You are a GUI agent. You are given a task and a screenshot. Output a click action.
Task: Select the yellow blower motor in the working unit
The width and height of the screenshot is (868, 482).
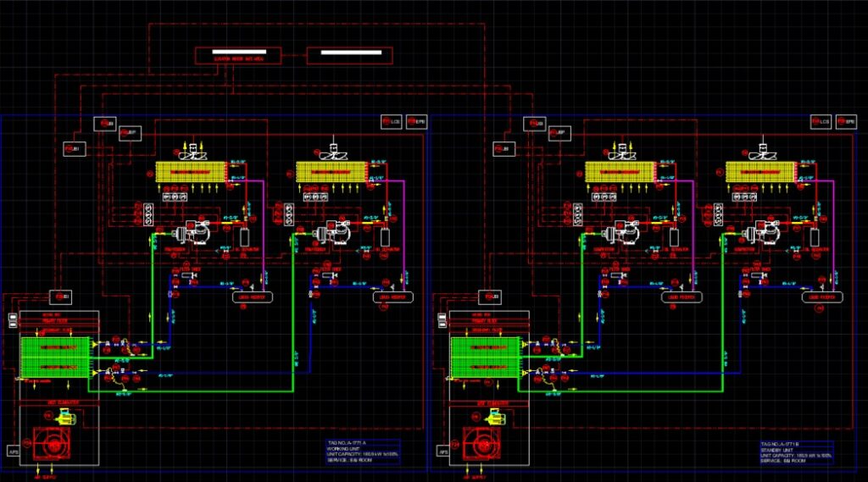tap(67, 417)
